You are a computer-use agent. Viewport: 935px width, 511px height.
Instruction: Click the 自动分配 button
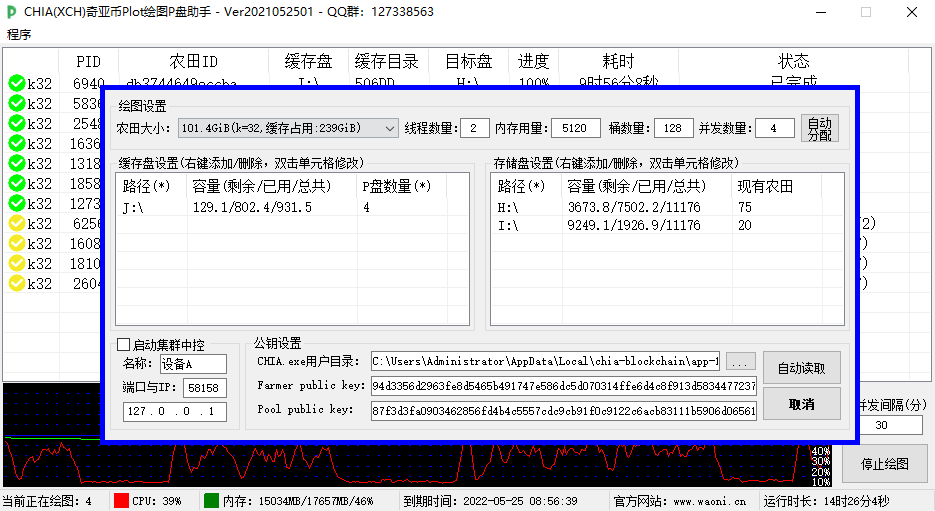point(820,128)
